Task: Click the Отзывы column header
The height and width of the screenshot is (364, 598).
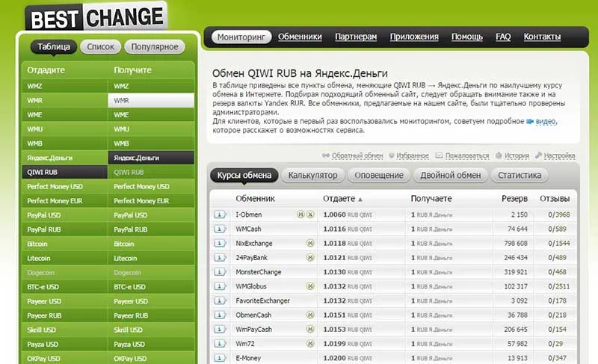Action: 555,199
